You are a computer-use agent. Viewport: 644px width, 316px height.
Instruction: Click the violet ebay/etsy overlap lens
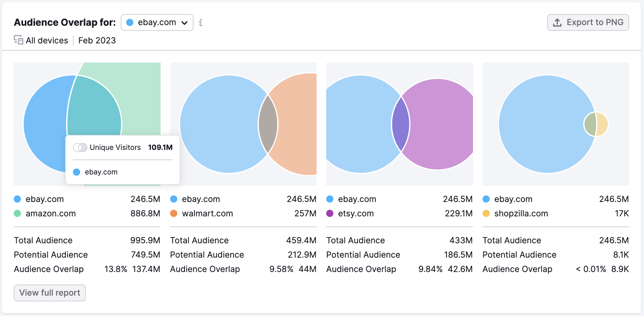click(401, 124)
